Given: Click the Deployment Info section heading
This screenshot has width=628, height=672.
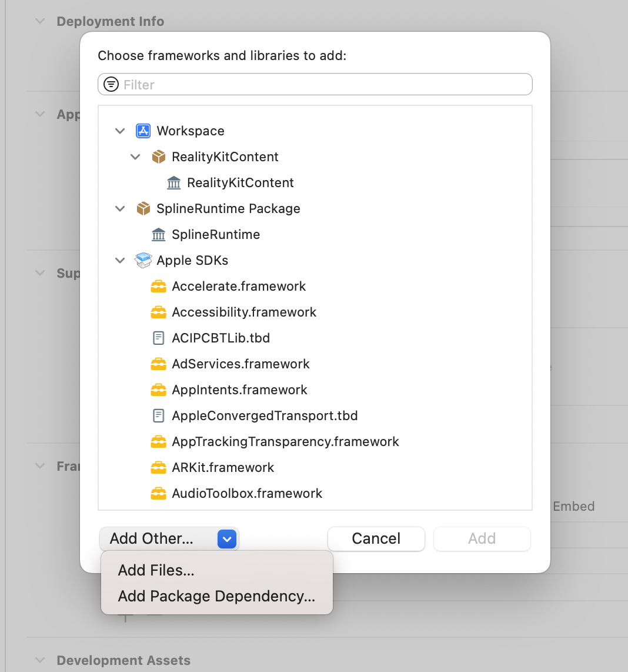Looking at the screenshot, I should click(111, 21).
